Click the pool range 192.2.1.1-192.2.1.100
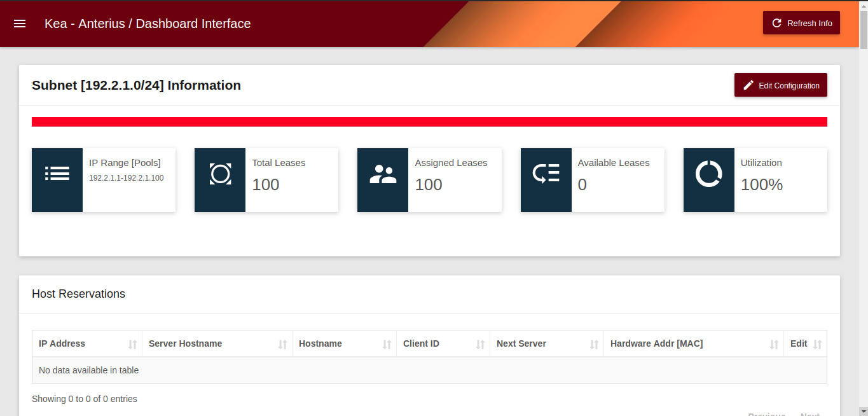 click(x=126, y=178)
